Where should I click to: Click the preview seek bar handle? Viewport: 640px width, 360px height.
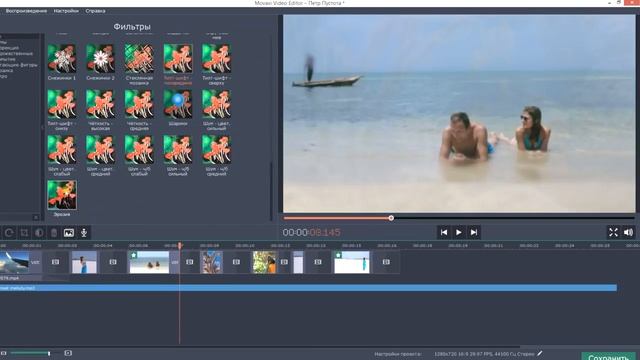[x=391, y=218]
